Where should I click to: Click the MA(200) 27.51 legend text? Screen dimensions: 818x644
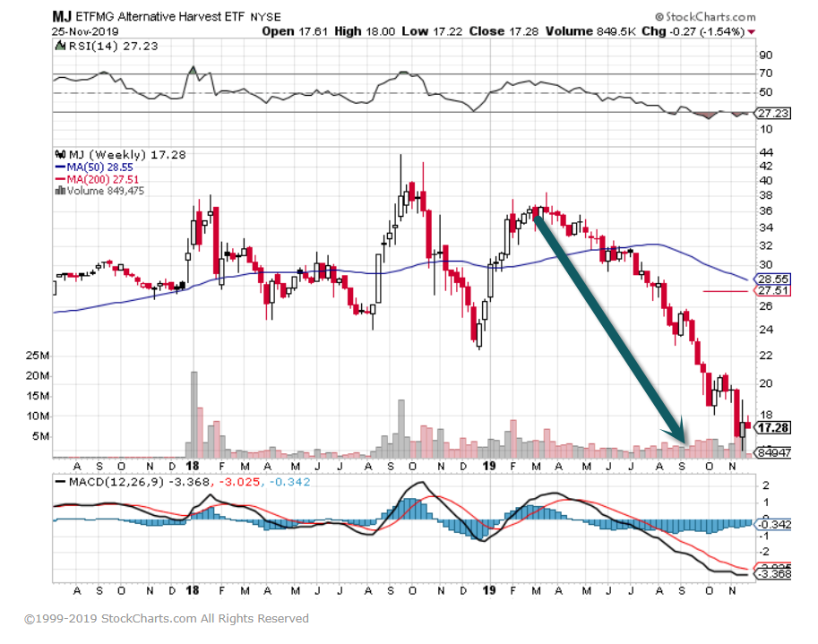click(x=103, y=179)
